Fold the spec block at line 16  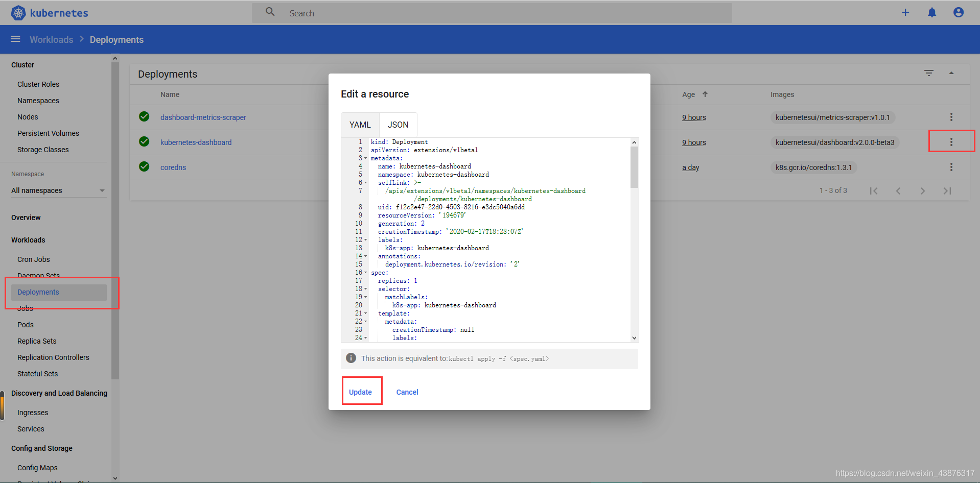365,273
